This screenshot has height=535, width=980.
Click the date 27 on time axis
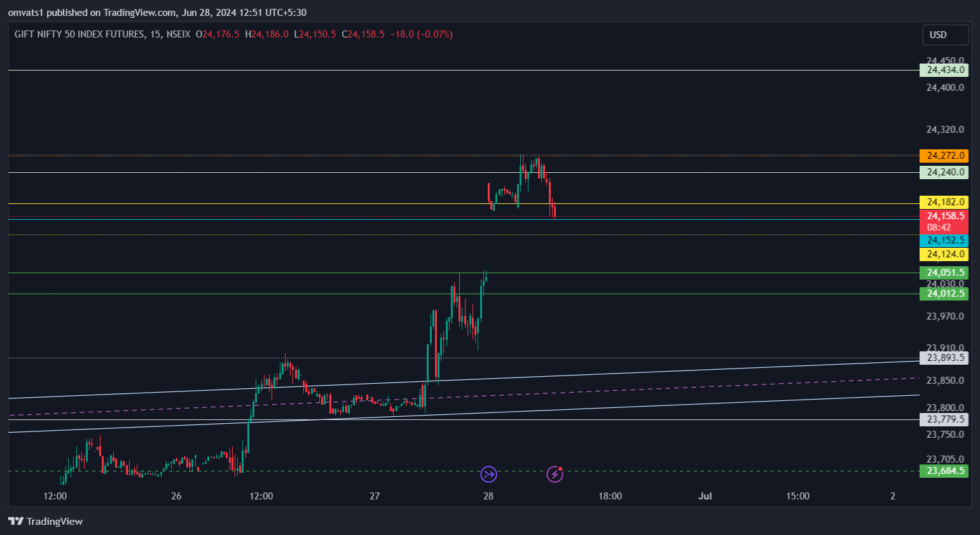(375, 496)
